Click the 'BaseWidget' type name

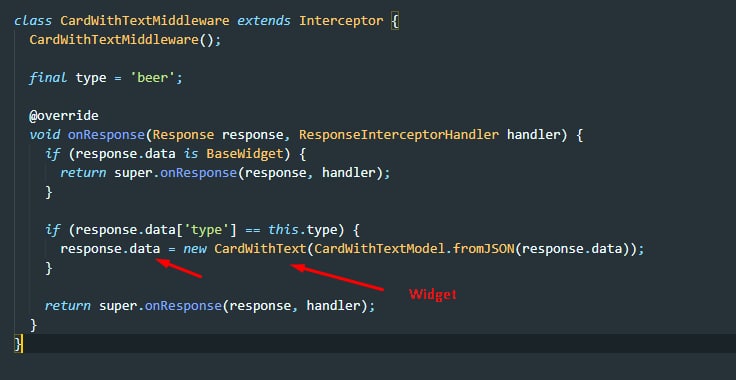tap(245, 154)
